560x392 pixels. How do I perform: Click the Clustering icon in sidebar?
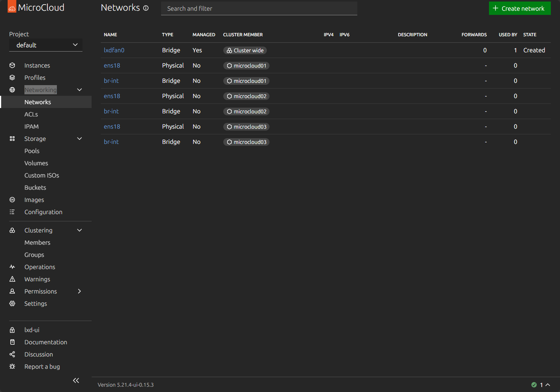coord(12,230)
